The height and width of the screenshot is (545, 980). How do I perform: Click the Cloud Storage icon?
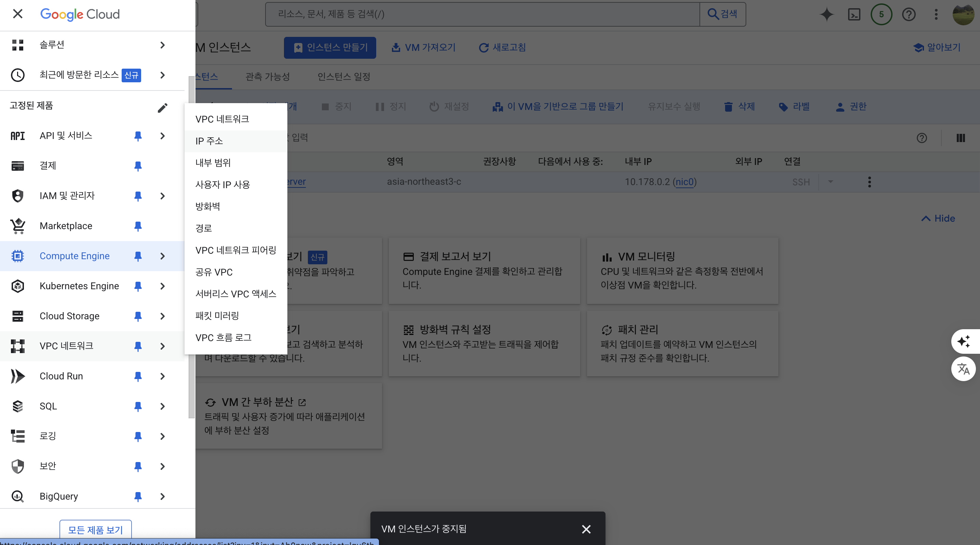pyautogui.click(x=17, y=316)
